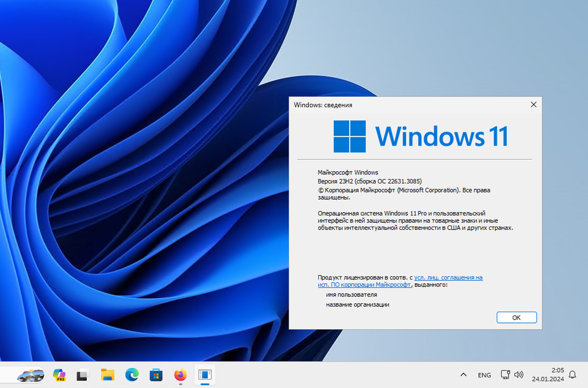This screenshot has height=388, width=588.
Task: Click the Windows 11 logo in the dialog
Action: coord(419,136)
